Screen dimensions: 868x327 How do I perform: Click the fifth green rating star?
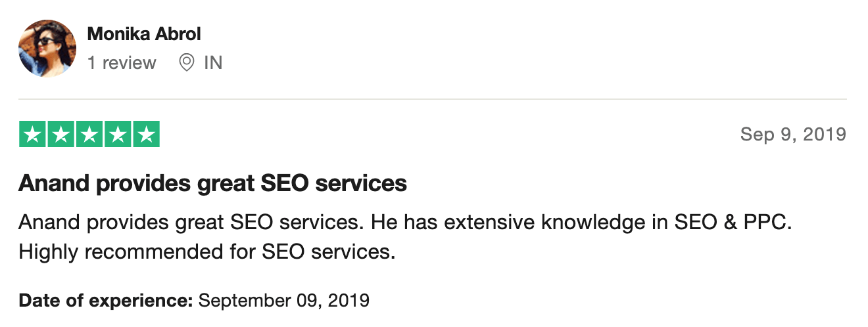pos(146,135)
